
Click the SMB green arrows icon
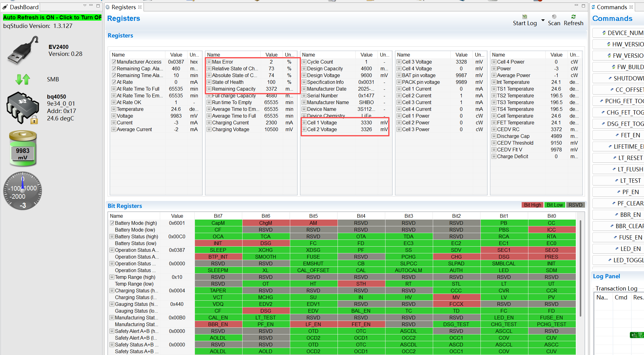[x=23, y=79]
